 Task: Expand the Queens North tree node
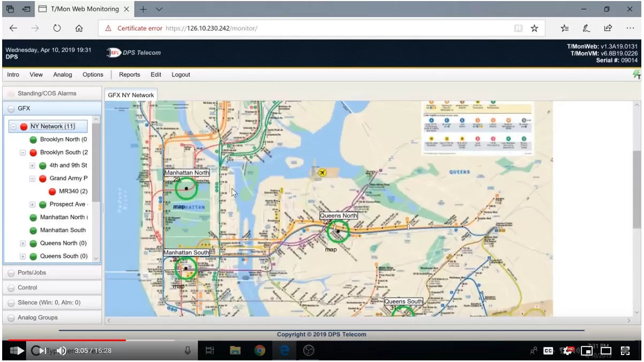23,243
